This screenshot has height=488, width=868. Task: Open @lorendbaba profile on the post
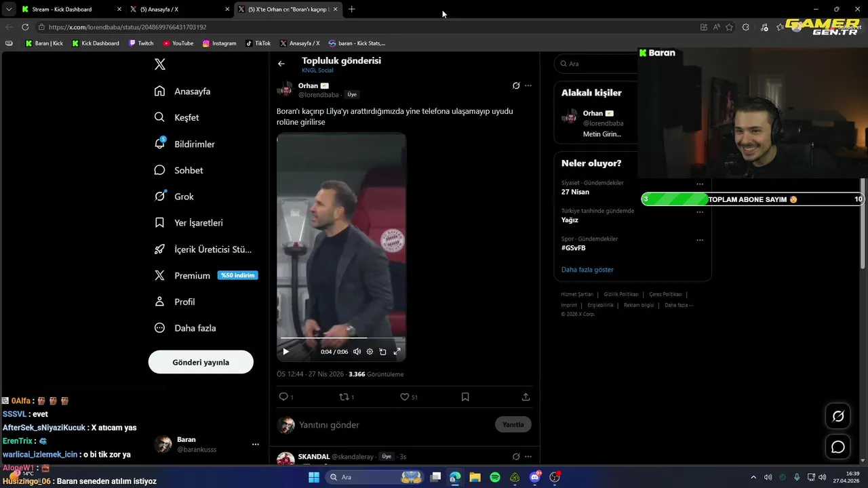tap(318, 95)
